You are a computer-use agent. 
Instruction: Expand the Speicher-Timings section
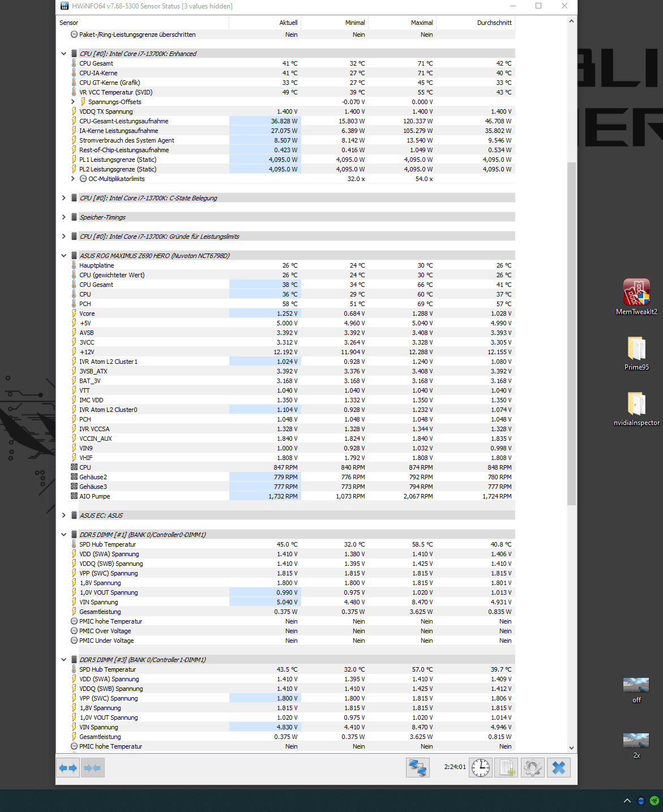click(x=63, y=217)
